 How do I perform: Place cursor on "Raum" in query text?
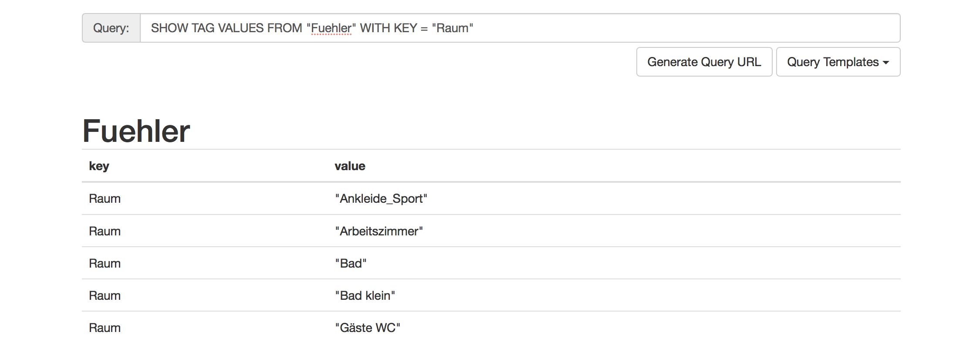tap(452, 28)
